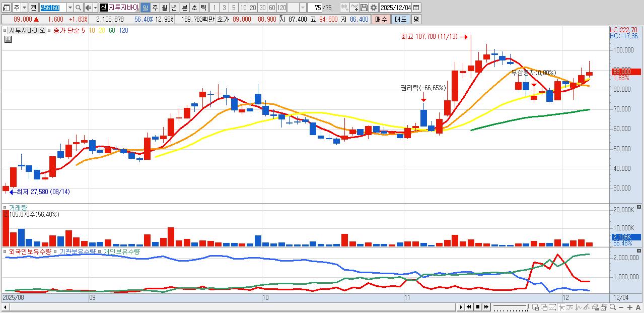Click the 외국인보유수량 legend label

30,251
